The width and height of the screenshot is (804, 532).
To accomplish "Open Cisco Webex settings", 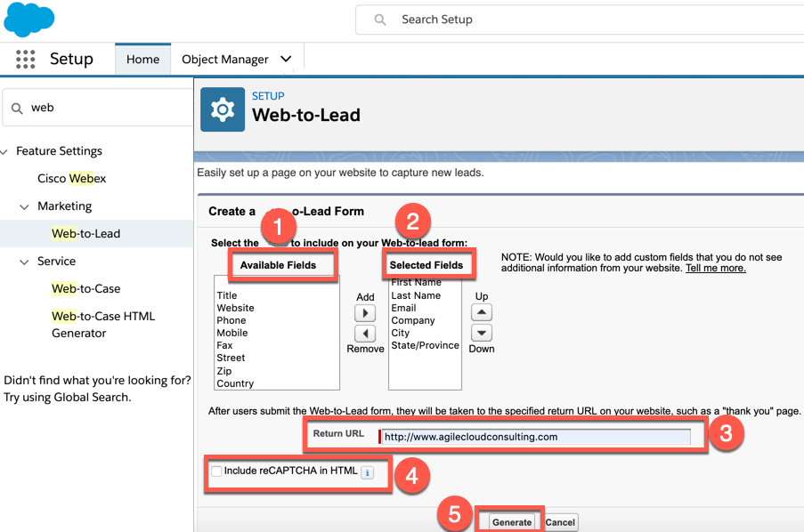I will tap(72, 178).
